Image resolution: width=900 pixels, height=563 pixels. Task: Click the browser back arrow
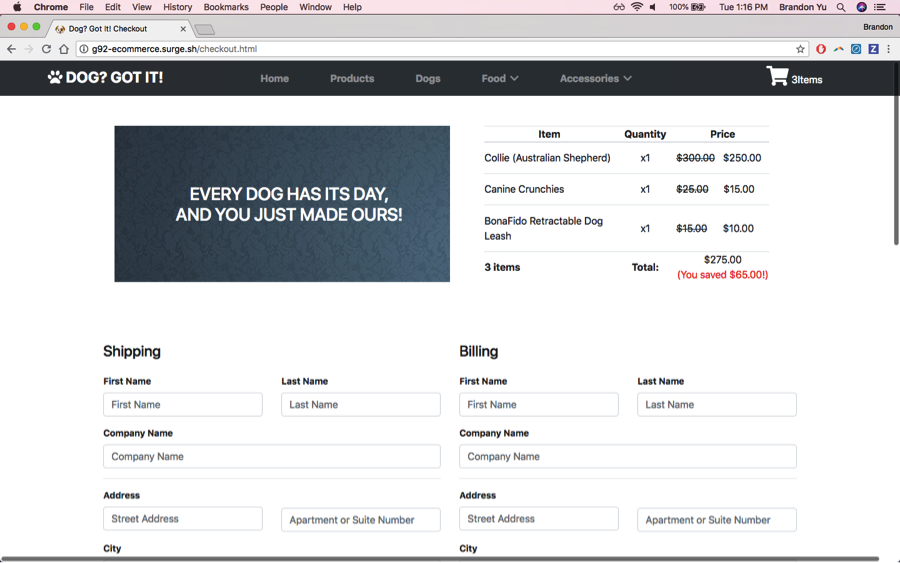click(11, 49)
